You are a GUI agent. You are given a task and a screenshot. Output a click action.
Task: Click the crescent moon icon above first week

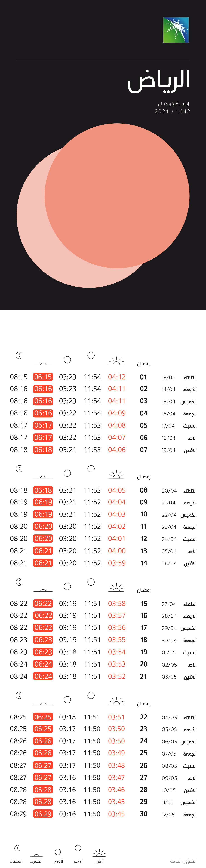point(19,355)
